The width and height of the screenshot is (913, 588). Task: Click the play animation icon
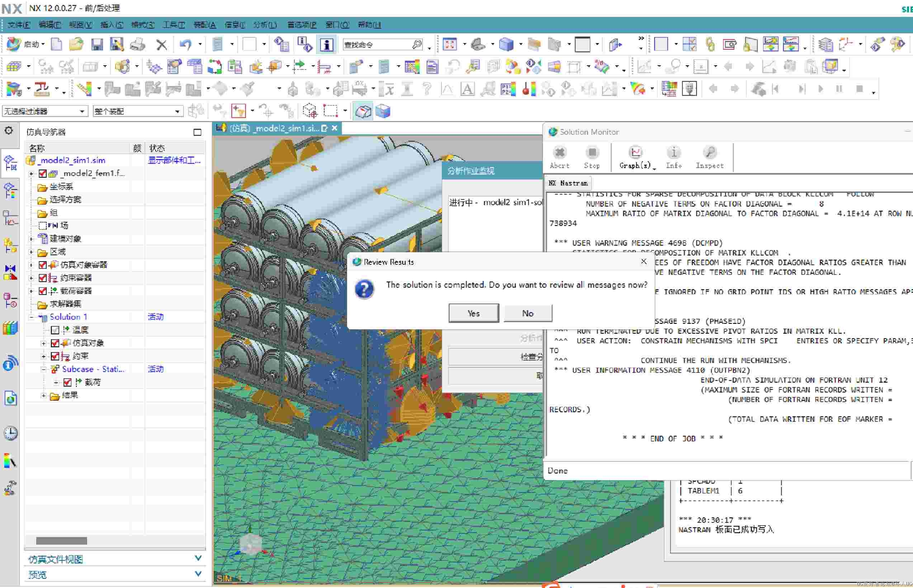(820, 89)
